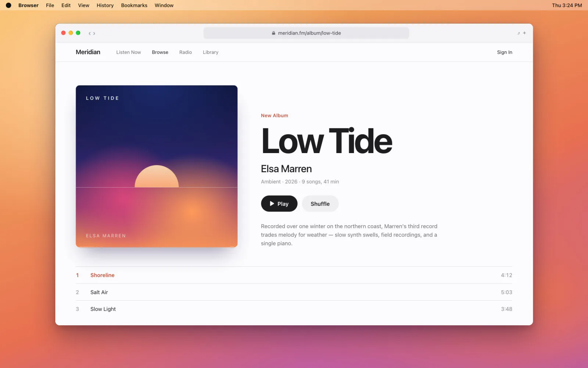The width and height of the screenshot is (588, 368).
Task: Open the View menu
Action: pyautogui.click(x=84, y=5)
